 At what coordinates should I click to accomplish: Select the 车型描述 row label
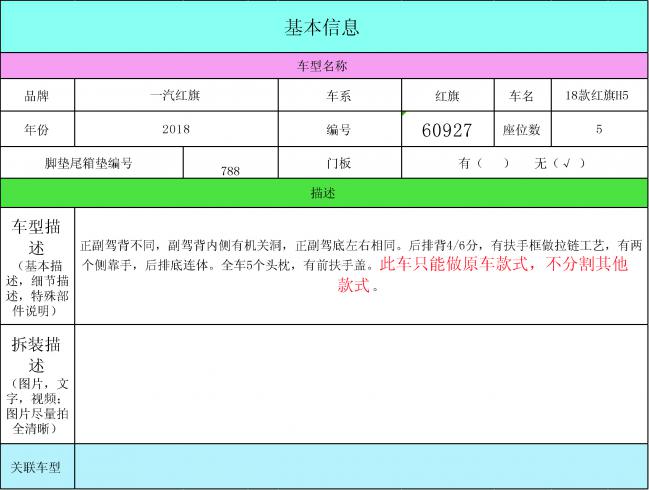pyautogui.click(x=37, y=266)
